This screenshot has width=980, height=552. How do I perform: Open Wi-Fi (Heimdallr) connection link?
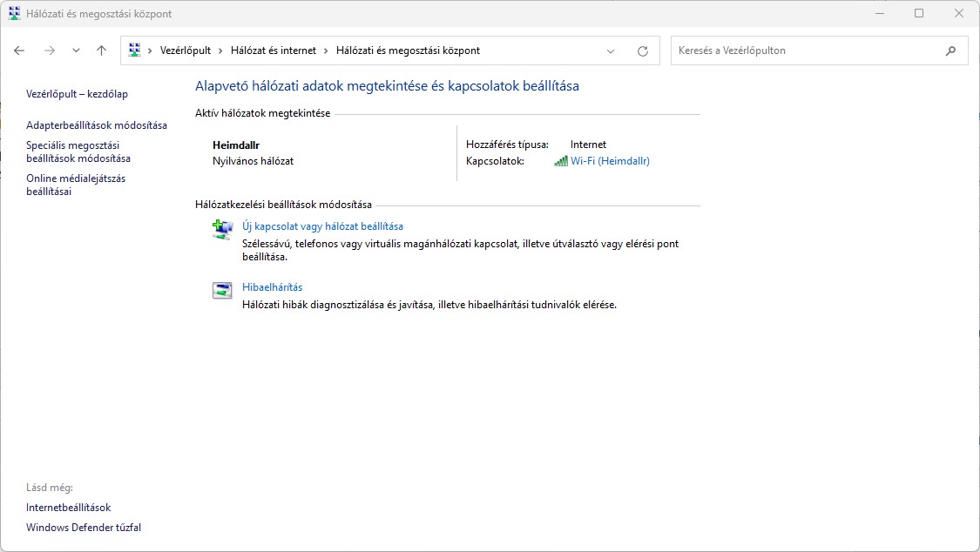pyautogui.click(x=610, y=161)
